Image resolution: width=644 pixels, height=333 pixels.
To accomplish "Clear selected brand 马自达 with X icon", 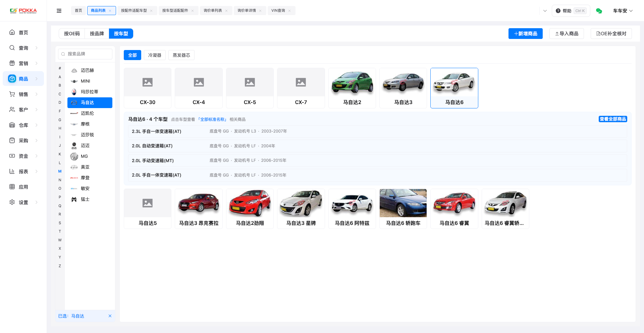I will coord(110,316).
